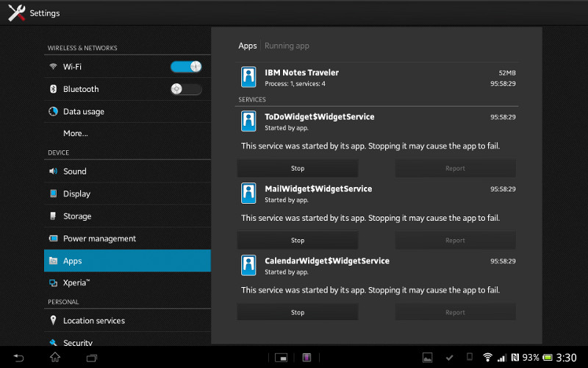Select the IBM Notes Traveler app title

(302, 72)
